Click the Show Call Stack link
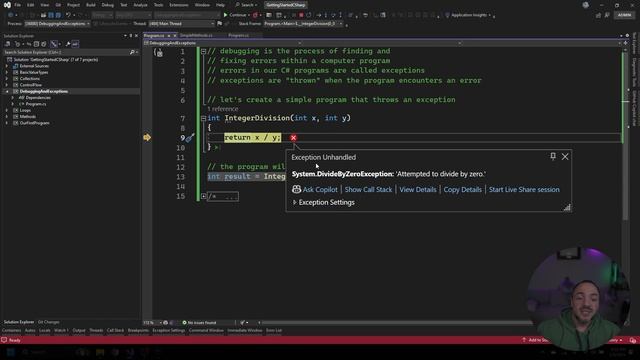 coord(368,189)
